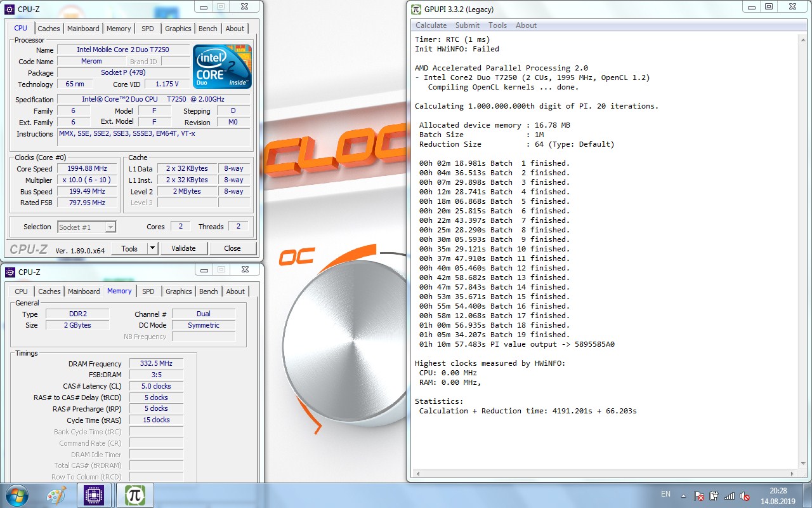Switch to SPD tab in lower CPU-Z window
Screen dimensions: 812x508
[148, 291]
